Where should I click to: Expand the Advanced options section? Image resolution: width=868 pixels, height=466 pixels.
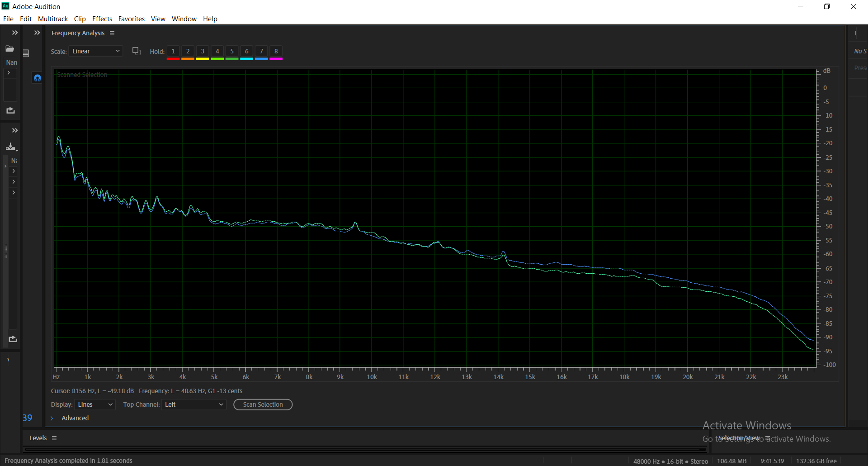52,418
